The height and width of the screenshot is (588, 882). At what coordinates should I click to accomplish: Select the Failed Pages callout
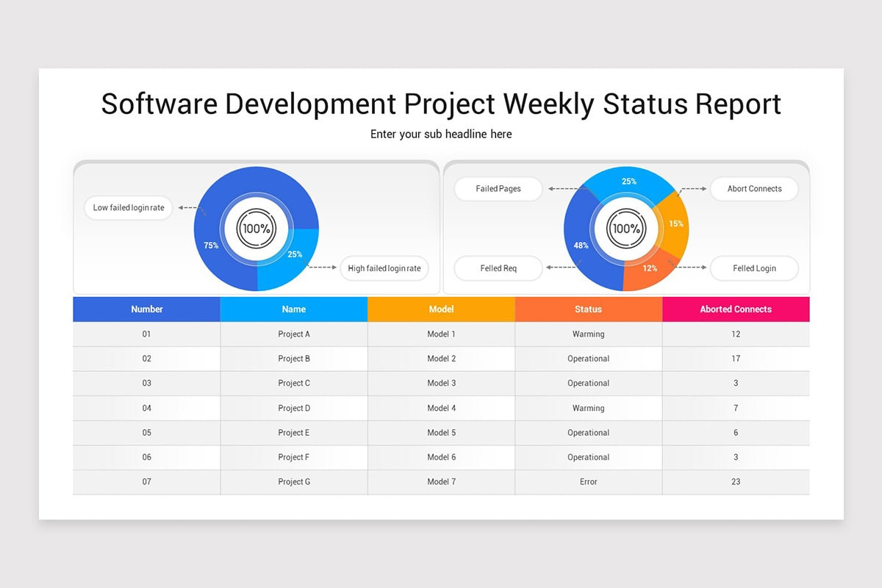click(x=498, y=189)
